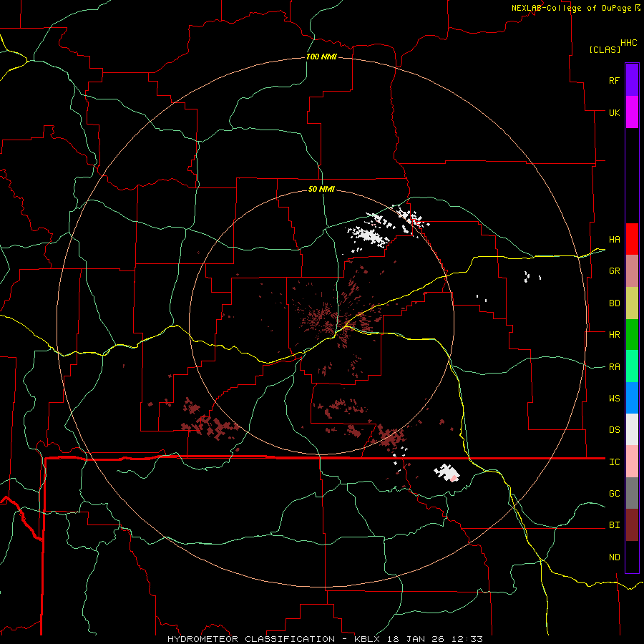Click the "HR" legend label
This screenshot has width=644, height=644.
coord(614,334)
